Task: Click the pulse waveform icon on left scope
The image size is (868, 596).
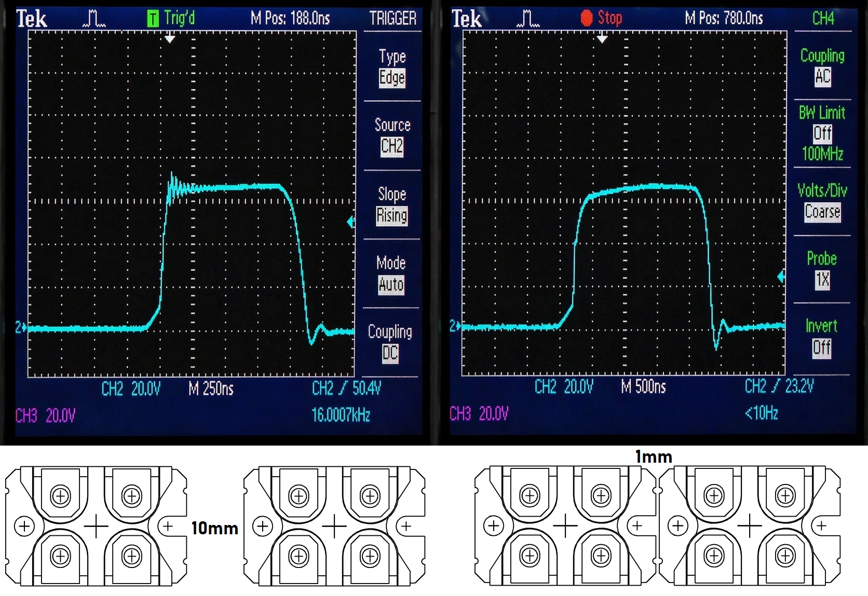Action: pyautogui.click(x=94, y=19)
